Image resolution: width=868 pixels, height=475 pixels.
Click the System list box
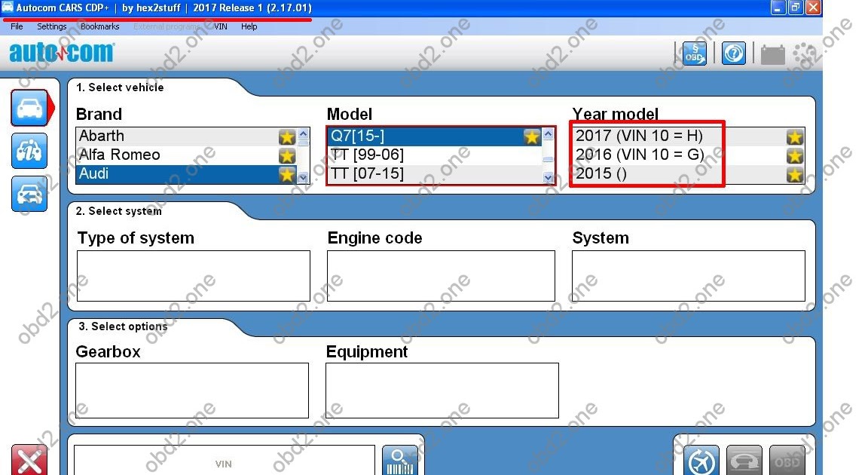point(689,276)
